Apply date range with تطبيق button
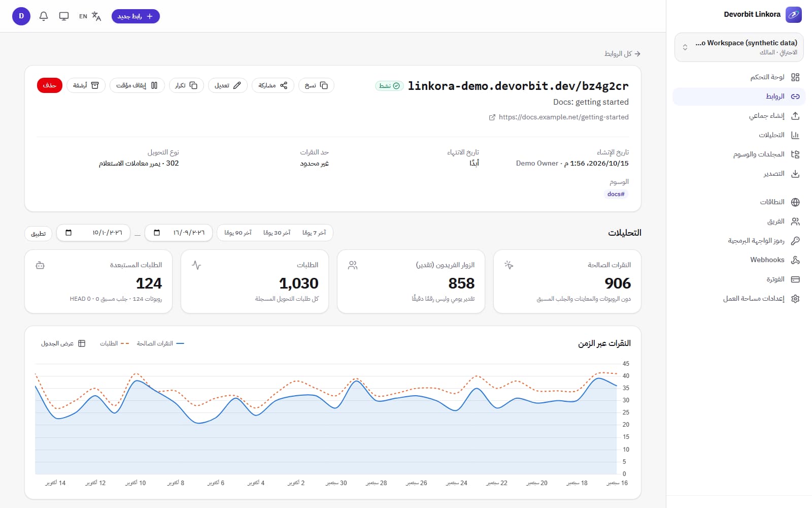The width and height of the screenshot is (812, 508). pyautogui.click(x=39, y=233)
